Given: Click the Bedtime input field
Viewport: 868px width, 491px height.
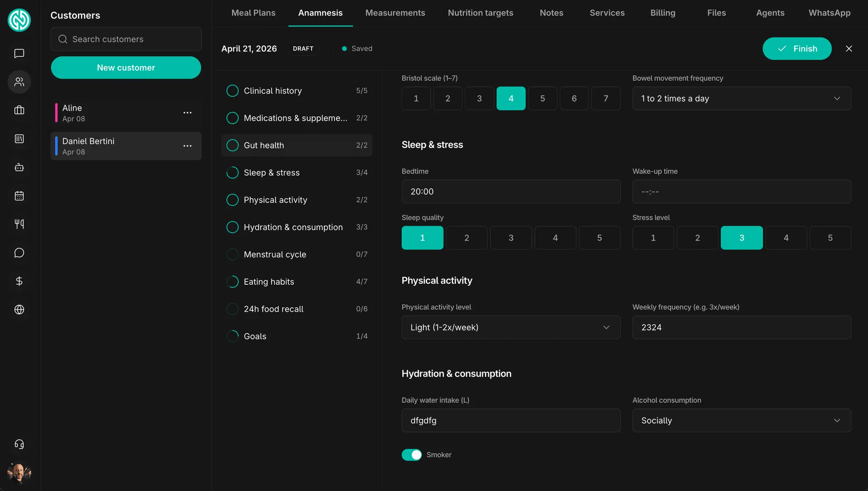Looking at the screenshot, I should 511,191.
